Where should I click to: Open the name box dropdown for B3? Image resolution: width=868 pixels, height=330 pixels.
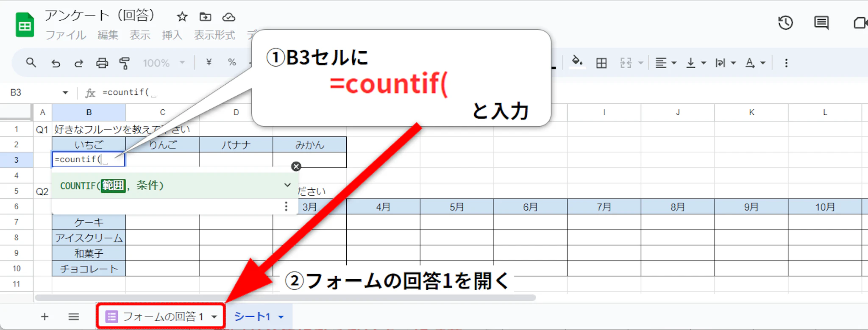(65, 92)
